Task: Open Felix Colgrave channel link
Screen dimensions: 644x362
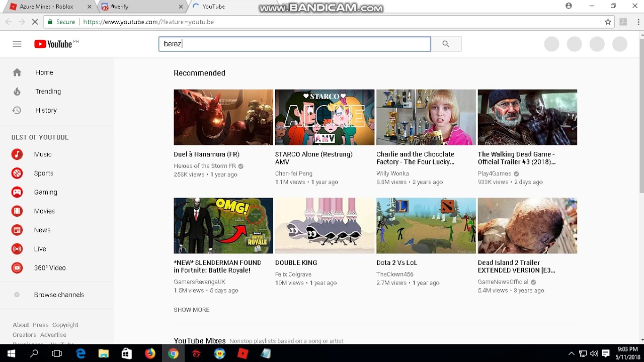Action: tap(293, 275)
